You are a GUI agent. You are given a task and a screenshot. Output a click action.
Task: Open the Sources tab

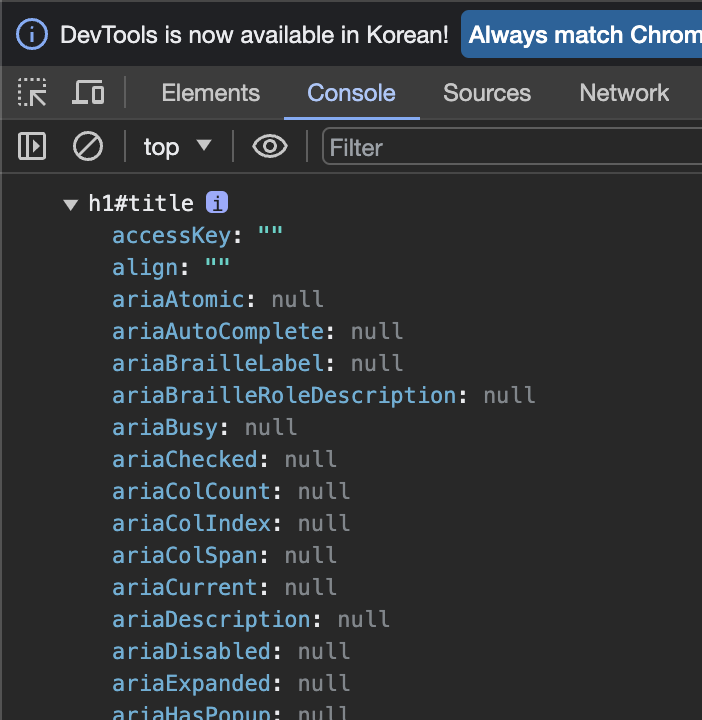pyautogui.click(x=487, y=93)
